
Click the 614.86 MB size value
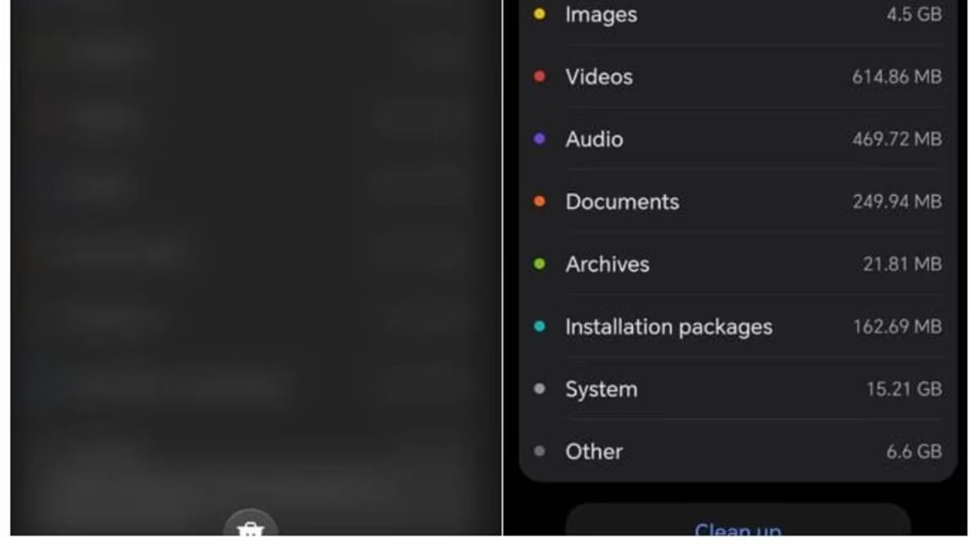897,77
